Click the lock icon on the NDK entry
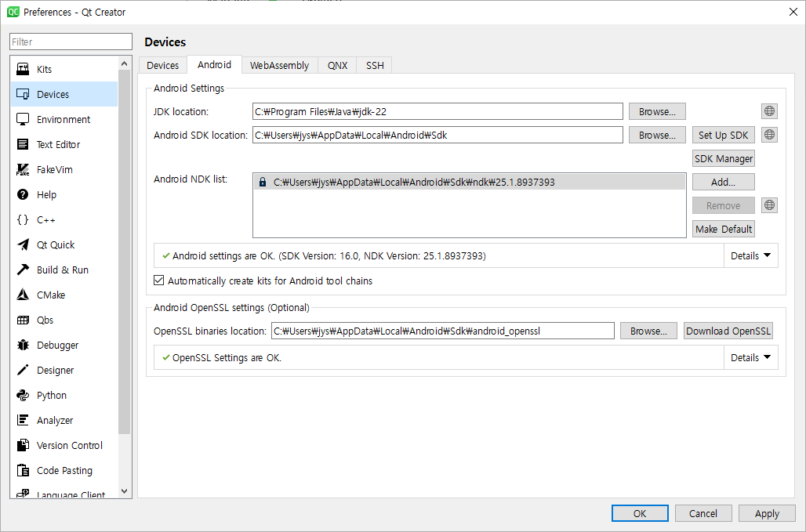 (x=263, y=183)
